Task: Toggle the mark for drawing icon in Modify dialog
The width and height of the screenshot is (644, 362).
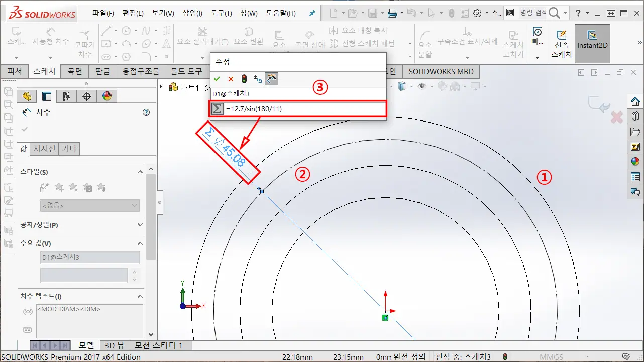Action: [x=271, y=79]
